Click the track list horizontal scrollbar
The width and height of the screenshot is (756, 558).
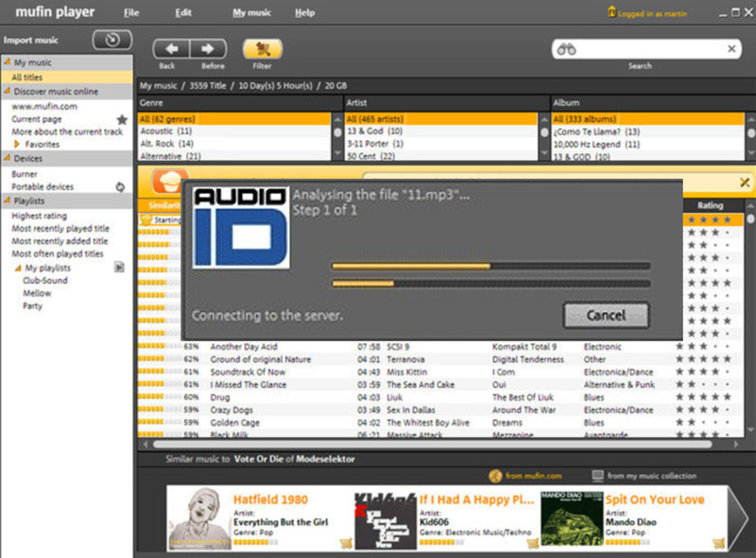point(432,445)
